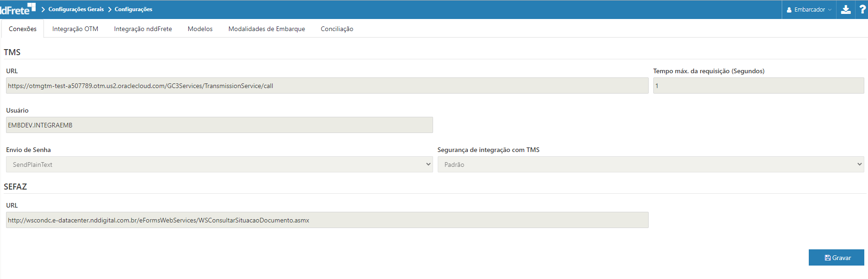
Task: Switch to the Integração OTM tab
Action: tap(75, 29)
